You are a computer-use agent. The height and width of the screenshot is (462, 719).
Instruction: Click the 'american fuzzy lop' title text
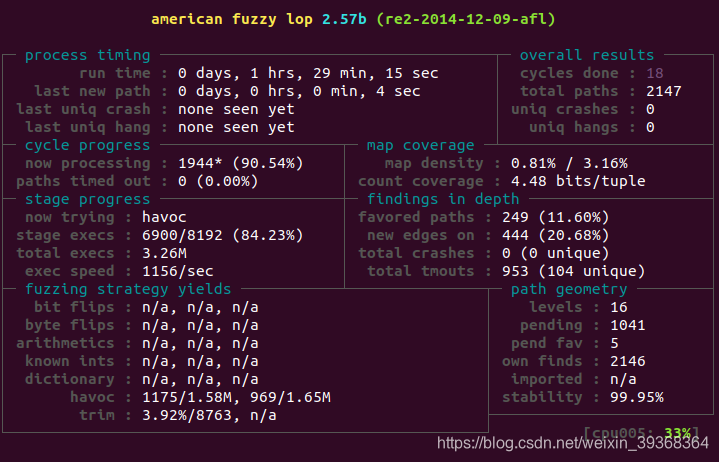(x=232, y=19)
